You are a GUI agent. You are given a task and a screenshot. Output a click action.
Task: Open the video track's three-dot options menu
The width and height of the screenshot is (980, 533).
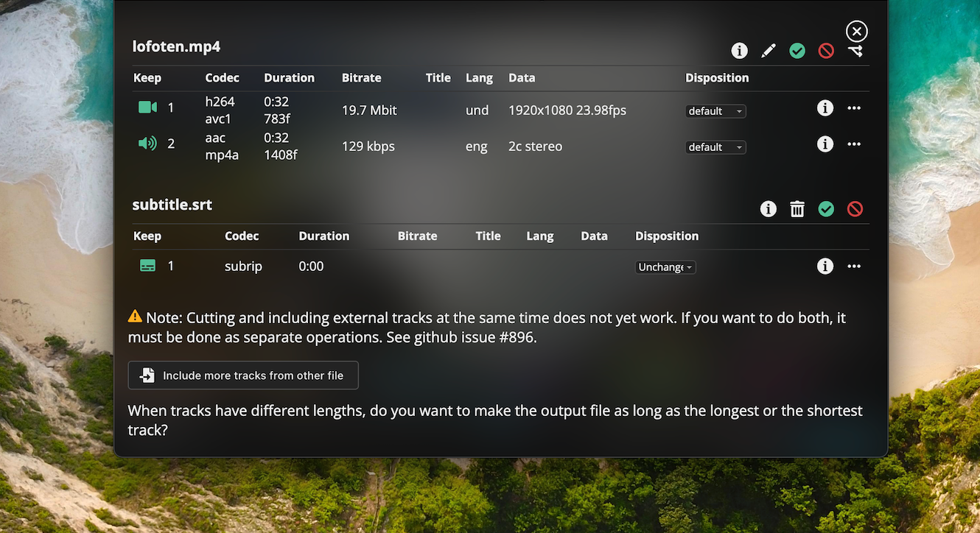[854, 107]
